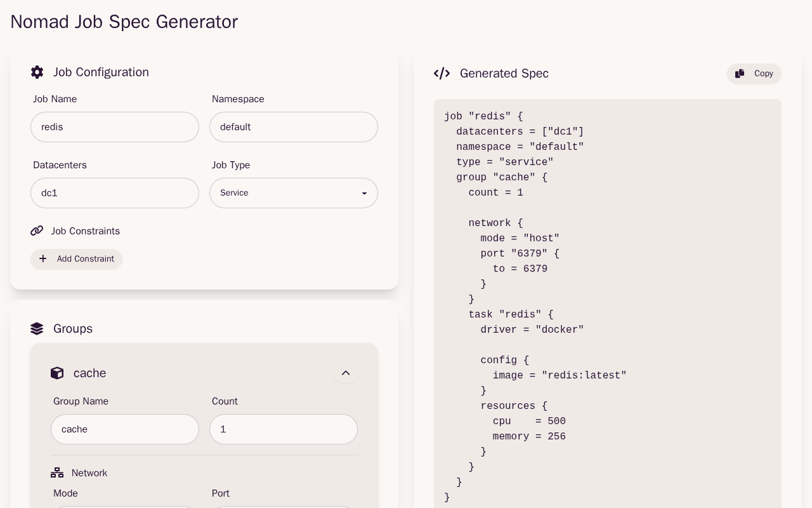Screen dimensions: 812x508
Task: Click into the Namespace input
Action: [294, 127]
